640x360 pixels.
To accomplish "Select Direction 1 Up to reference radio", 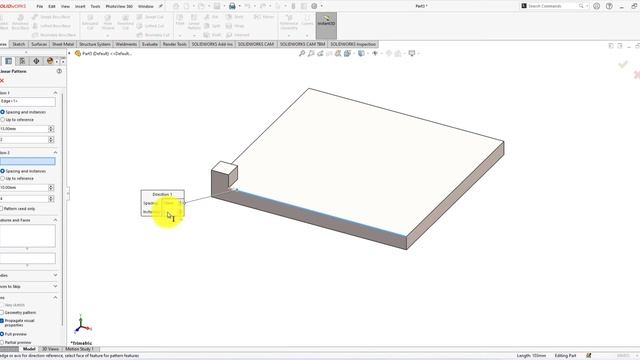I will [x=2, y=120].
